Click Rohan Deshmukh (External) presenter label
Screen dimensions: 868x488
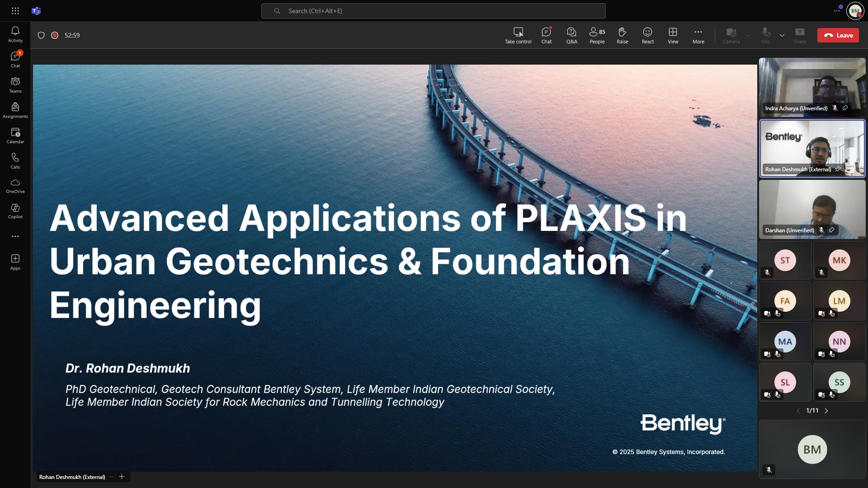point(72,477)
